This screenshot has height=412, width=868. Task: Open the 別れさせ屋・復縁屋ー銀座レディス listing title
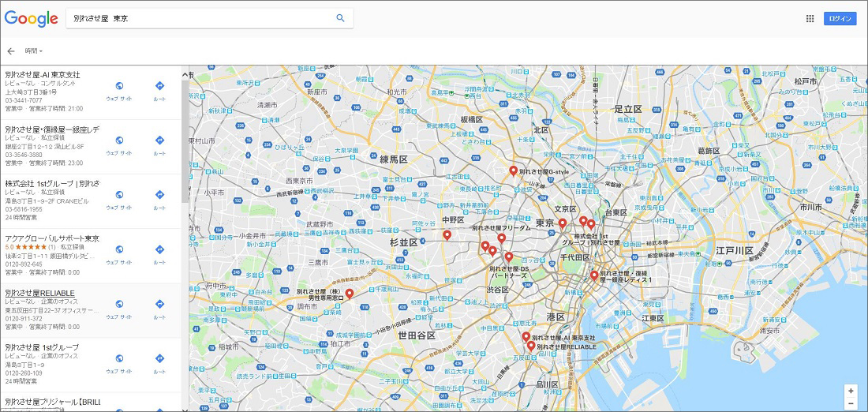pyautogui.click(x=52, y=129)
